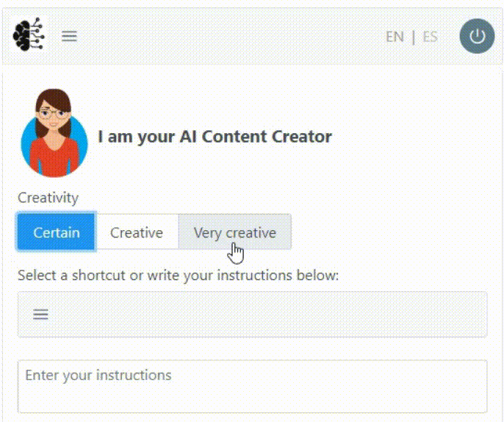Switch creativity level to Creative
504x422 pixels.
(137, 232)
